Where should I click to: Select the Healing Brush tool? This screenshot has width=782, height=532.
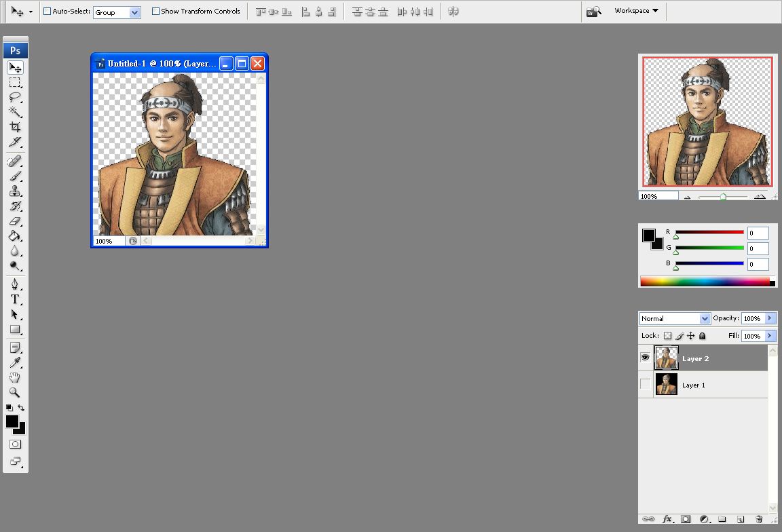pyautogui.click(x=15, y=161)
